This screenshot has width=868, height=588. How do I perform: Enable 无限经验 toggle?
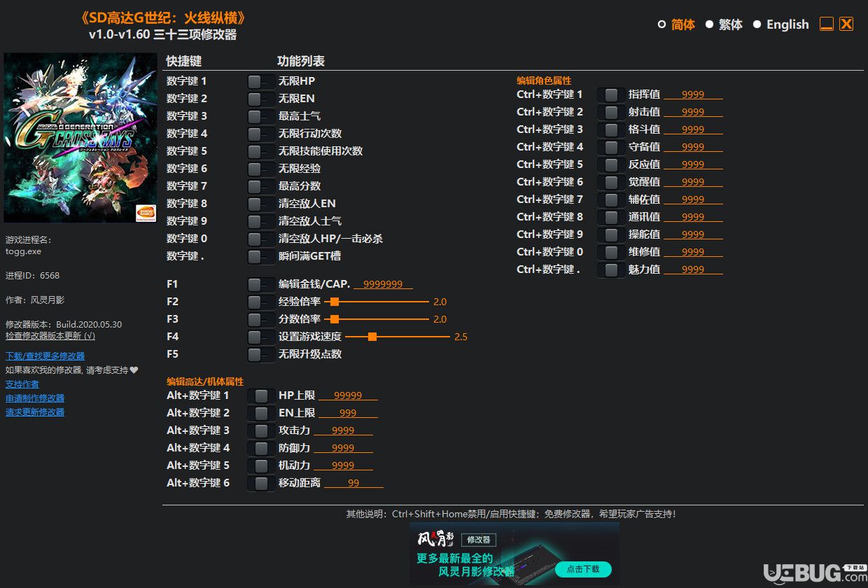coord(261,169)
